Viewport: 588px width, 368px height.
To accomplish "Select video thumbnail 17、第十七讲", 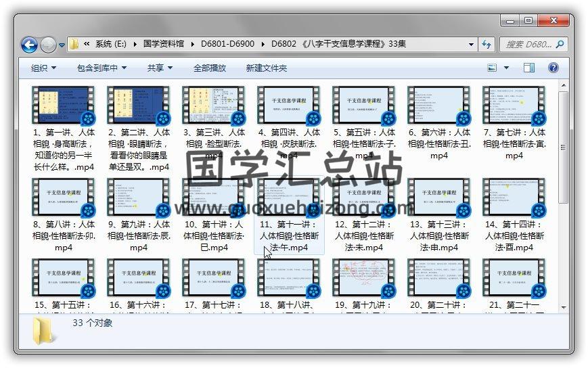I will (x=214, y=277).
